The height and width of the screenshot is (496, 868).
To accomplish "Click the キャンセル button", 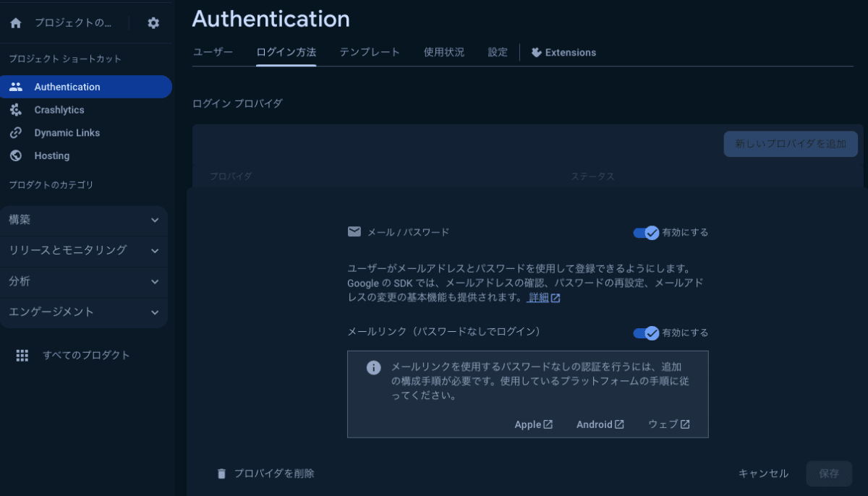I will (763, 474).
